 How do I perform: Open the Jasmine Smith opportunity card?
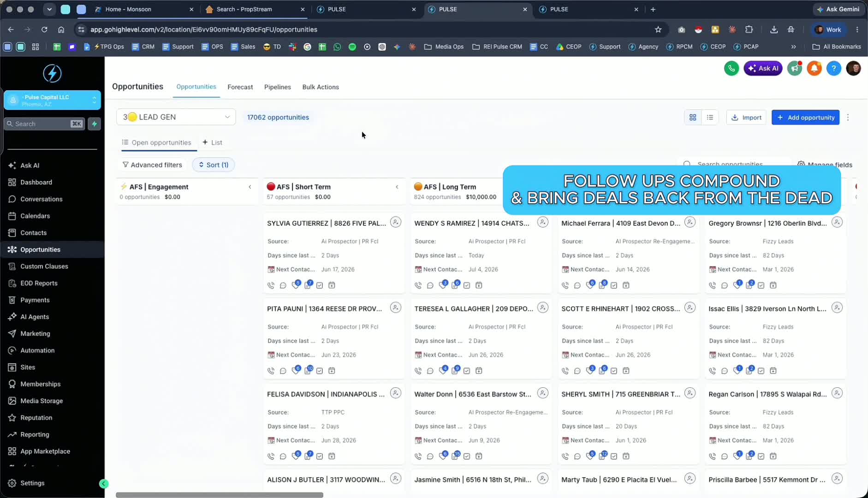pyautogui.click(x=473, y=480)
